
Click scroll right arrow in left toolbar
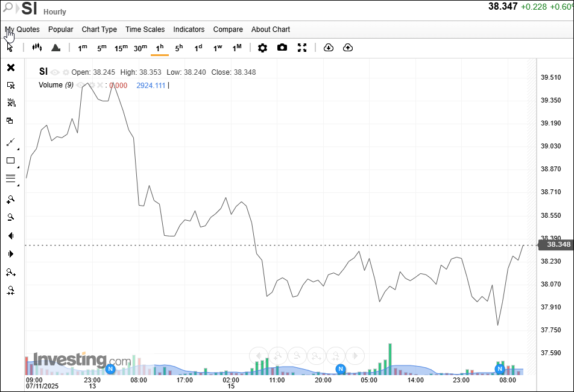pos(11,254)
